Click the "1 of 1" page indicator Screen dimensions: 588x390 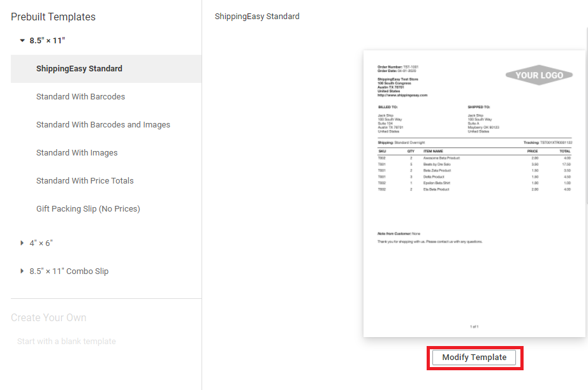click(x=474, y=326)
